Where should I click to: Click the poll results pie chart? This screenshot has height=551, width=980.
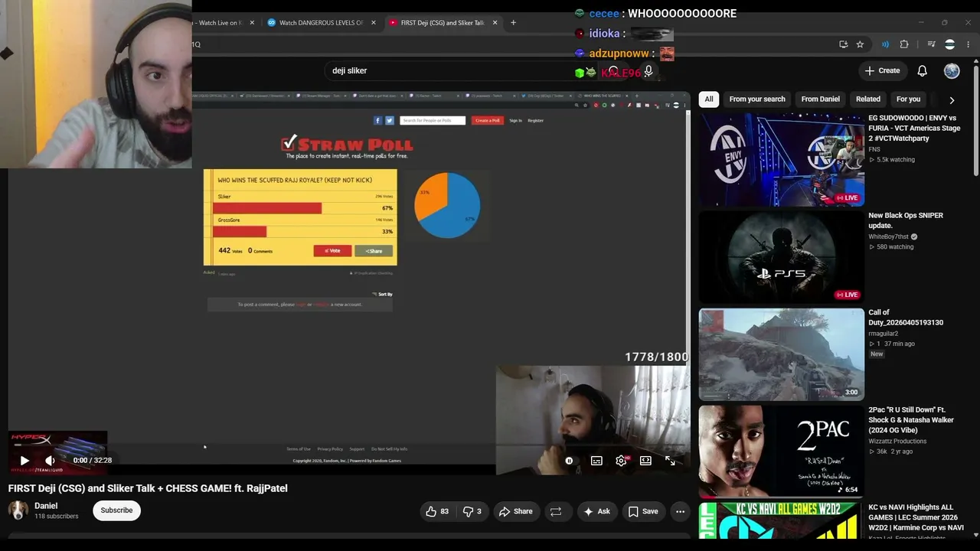click(x=447, y=205)
